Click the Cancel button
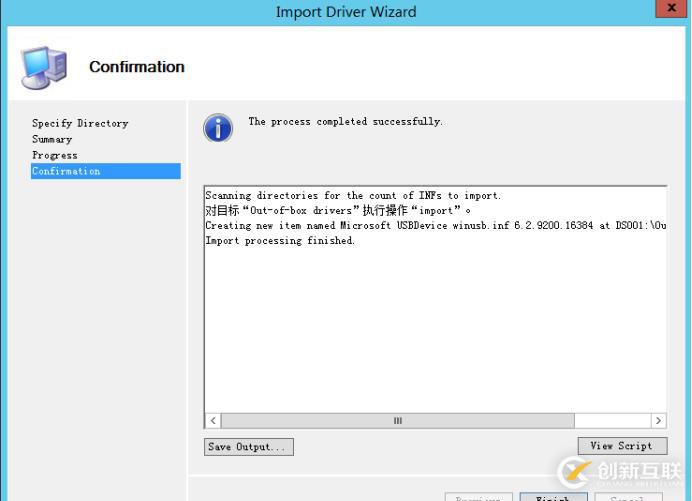The height and width of the screenshot is (501, 692). coord(627,497)
